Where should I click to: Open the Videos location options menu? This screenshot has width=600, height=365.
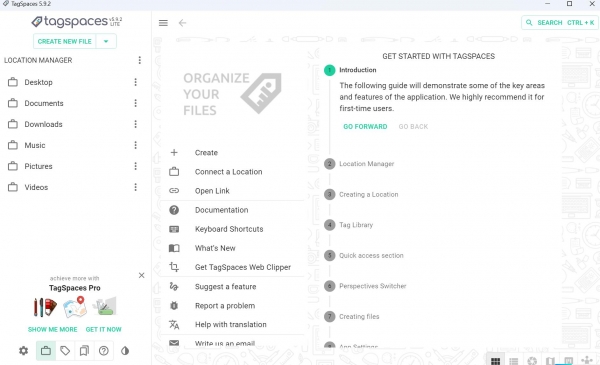pos(135,187)
